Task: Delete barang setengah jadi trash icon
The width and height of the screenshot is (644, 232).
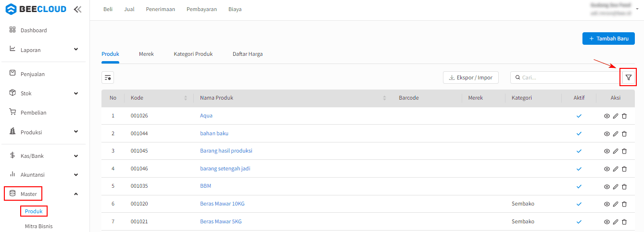Action: click(x=624, y=169)
